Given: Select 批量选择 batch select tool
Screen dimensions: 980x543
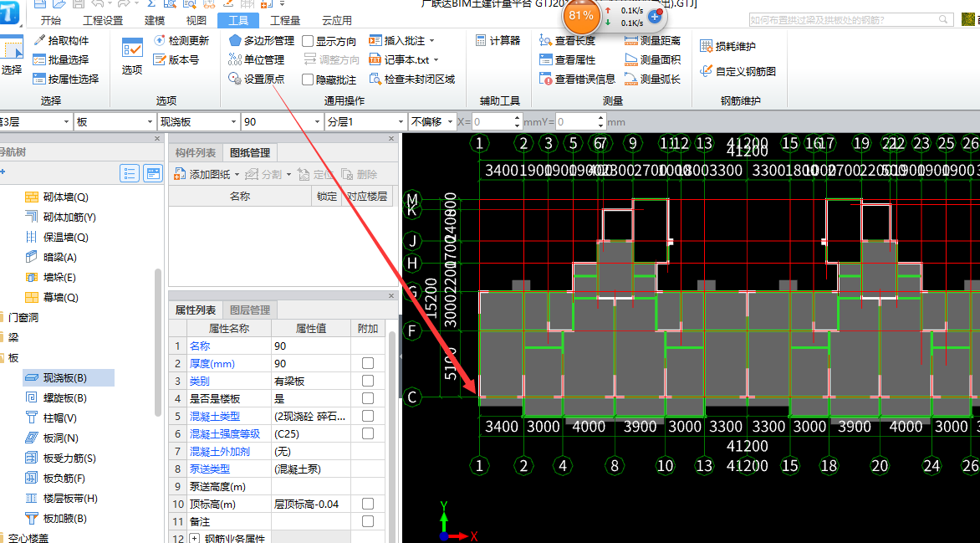Looking at the screenshot, I should 61,60.
